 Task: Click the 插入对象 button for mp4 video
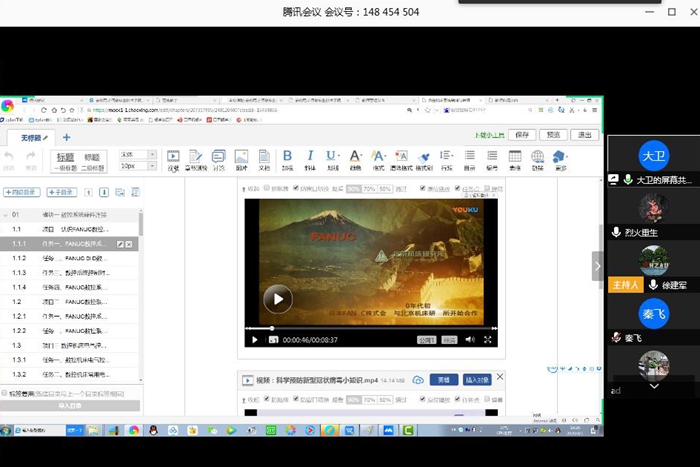click(477, 380)
